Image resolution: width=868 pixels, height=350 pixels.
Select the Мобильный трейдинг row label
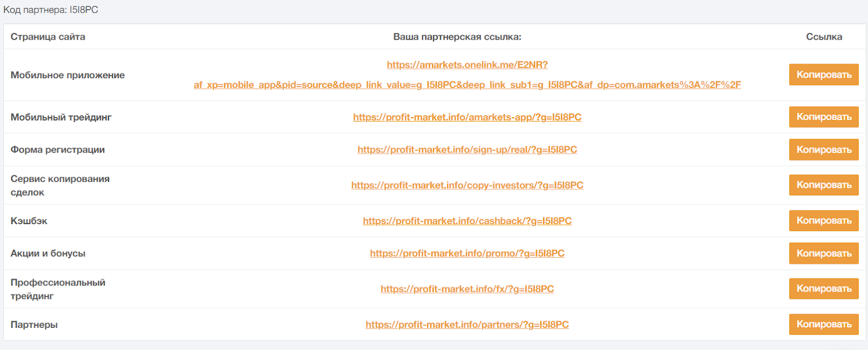pyautogui.click(x=61, y=117)
